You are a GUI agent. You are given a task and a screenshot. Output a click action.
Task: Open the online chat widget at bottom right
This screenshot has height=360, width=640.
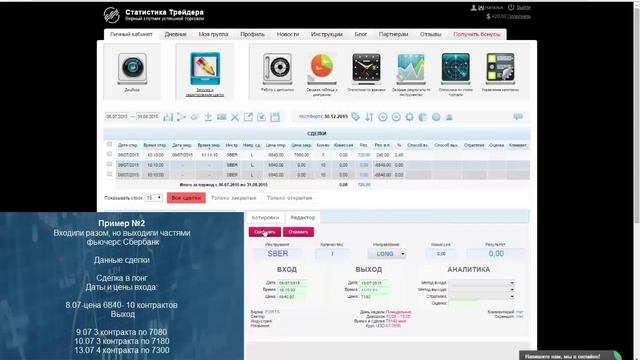pyautogui.click(x=570, y=356)
